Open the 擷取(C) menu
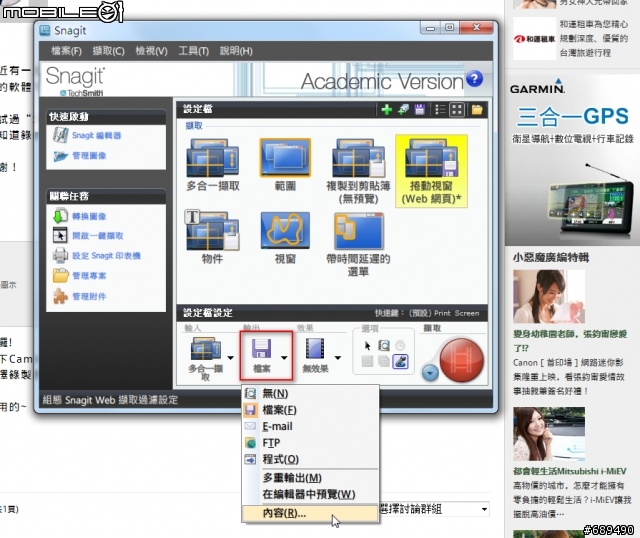 tap(109, 51)
